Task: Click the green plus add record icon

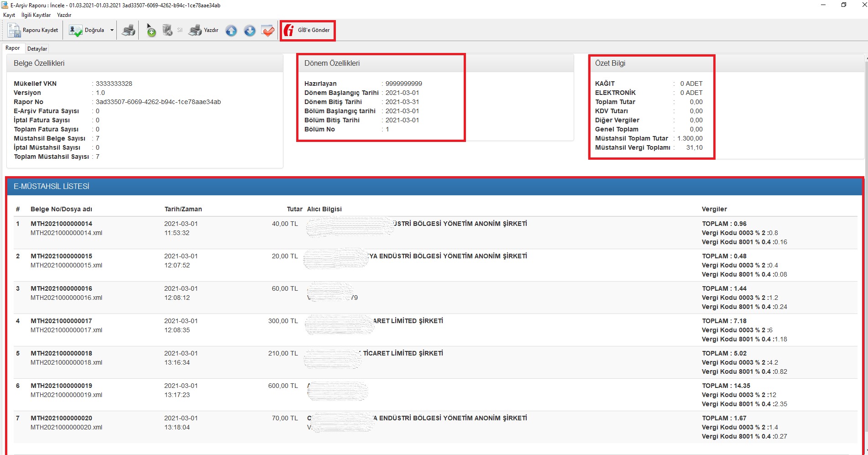Action: point(151,31)
